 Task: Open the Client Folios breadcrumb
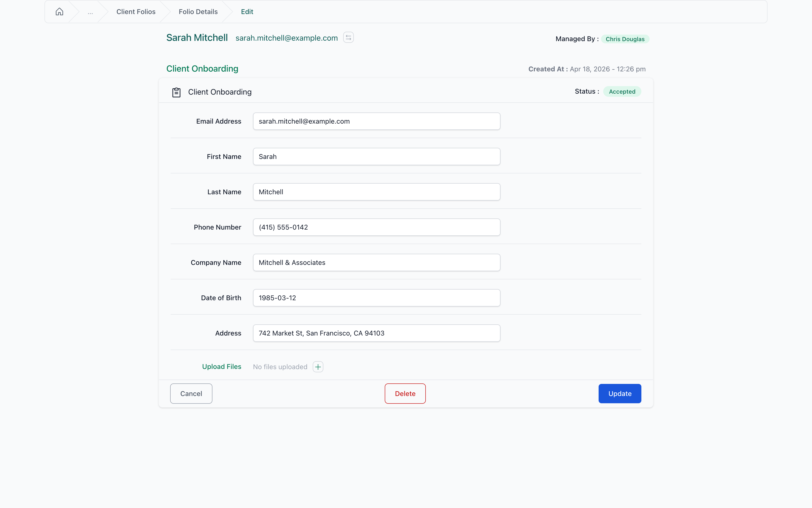pos(136,12)
